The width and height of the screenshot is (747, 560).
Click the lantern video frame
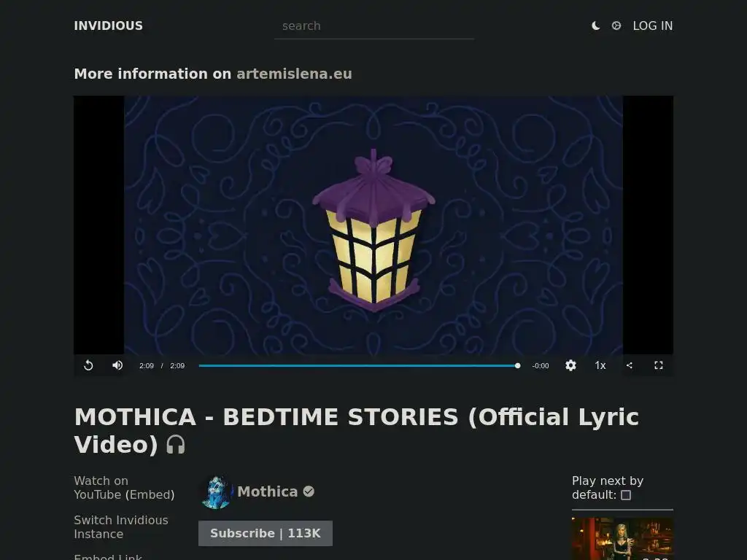point(373,225)
